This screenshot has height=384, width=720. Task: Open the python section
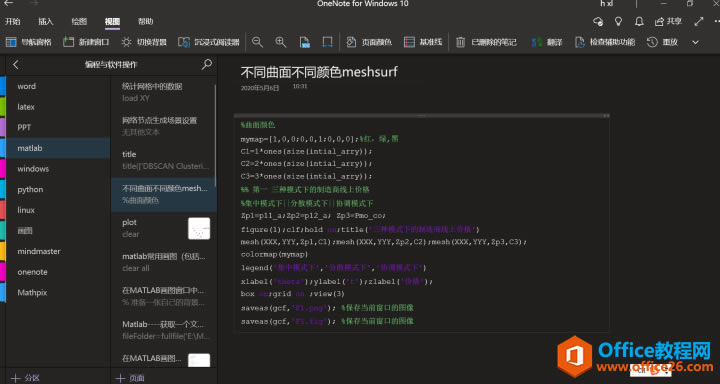click(x=57, y=190)
